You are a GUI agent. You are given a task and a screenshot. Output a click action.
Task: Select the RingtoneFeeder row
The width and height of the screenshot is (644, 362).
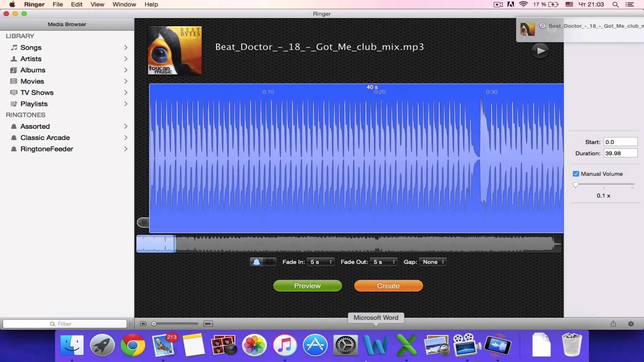point(67,149)
